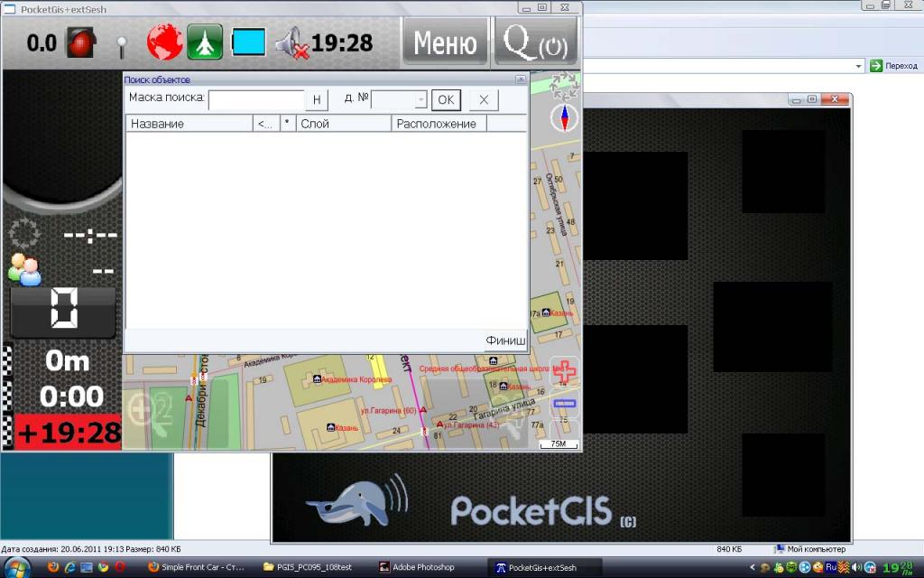Viewport: 924px width, 578px height.
Task: Click the Финиш button in search dialog
Action: point(505,340)
